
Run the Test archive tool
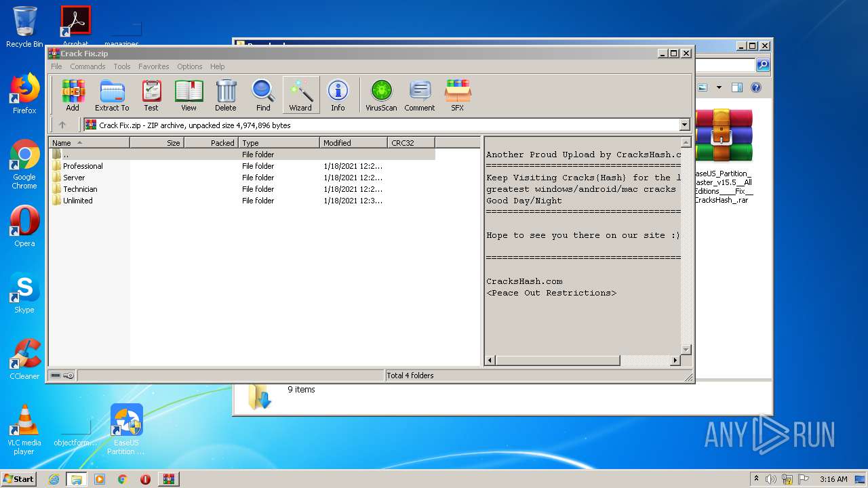(151, 95)
